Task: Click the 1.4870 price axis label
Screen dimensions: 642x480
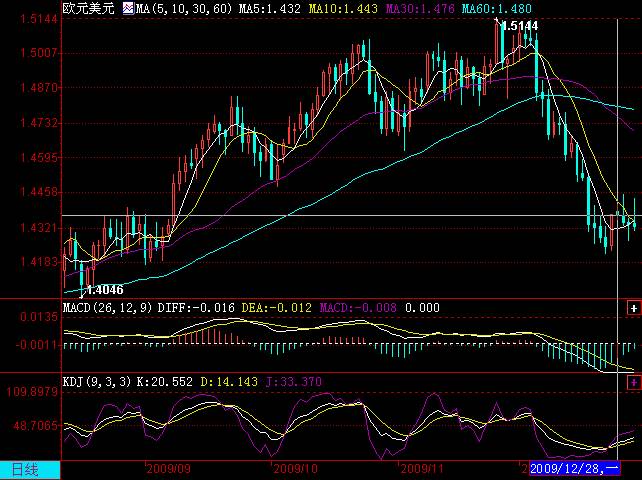Action: (x=39, y=88)
